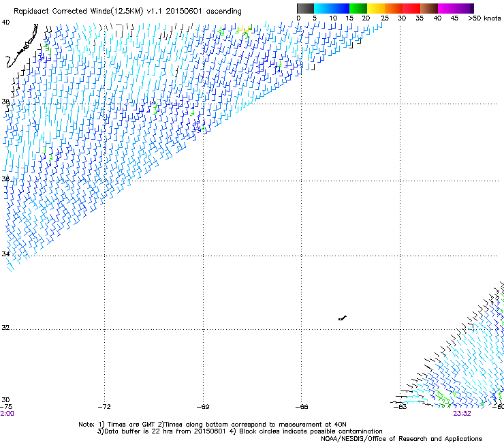This screenshot has height=443, width=504.
Task: Click the '15' label under the color bar
Action: [349, 18]
